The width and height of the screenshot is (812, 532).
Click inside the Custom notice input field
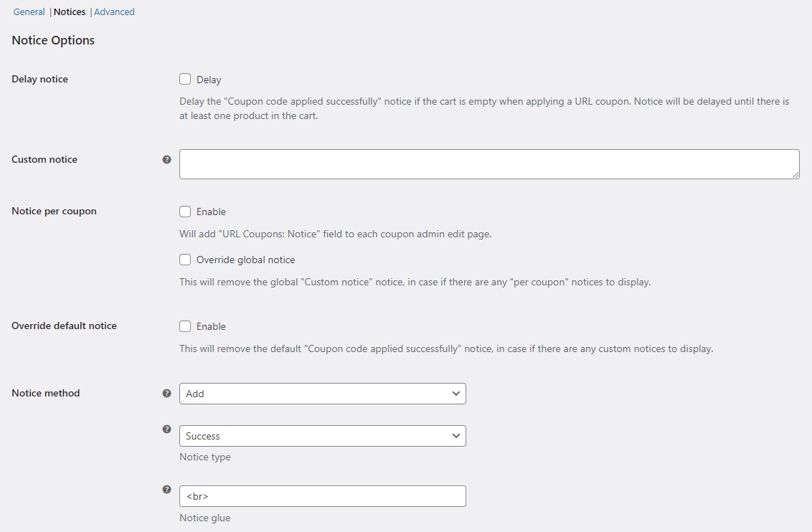(x=488, y=163)
